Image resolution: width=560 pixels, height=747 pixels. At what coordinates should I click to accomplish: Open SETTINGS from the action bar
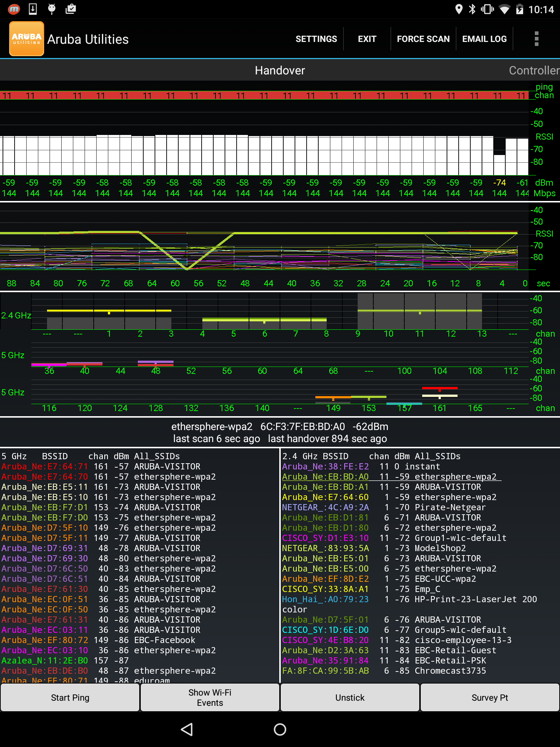pos(316,39)
